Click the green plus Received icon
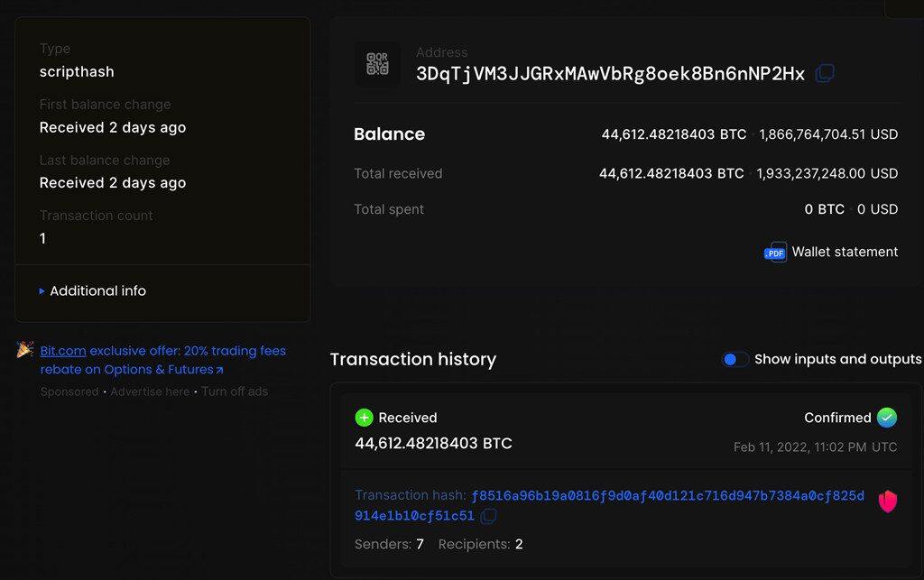Viewport: 924px width, 580px height. point(364,417)
